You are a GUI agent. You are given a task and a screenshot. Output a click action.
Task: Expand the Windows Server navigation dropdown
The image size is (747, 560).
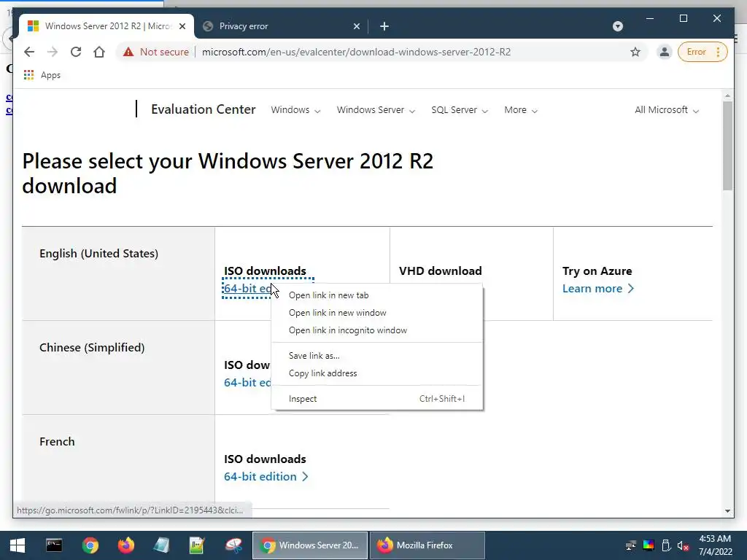click(376, 110)
